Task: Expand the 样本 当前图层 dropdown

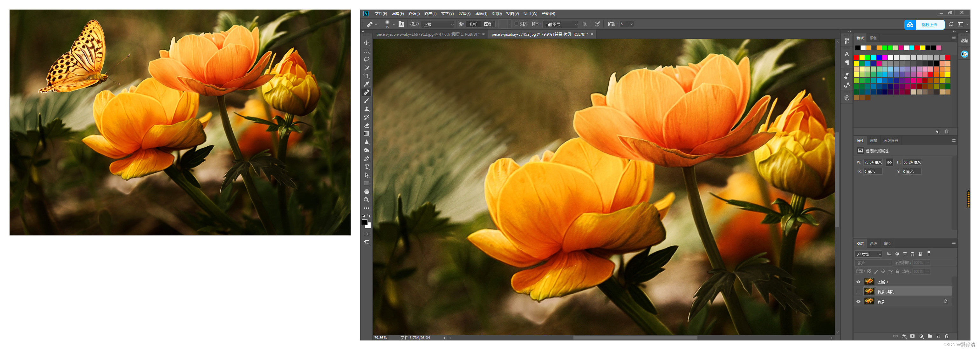Action: 561,24
